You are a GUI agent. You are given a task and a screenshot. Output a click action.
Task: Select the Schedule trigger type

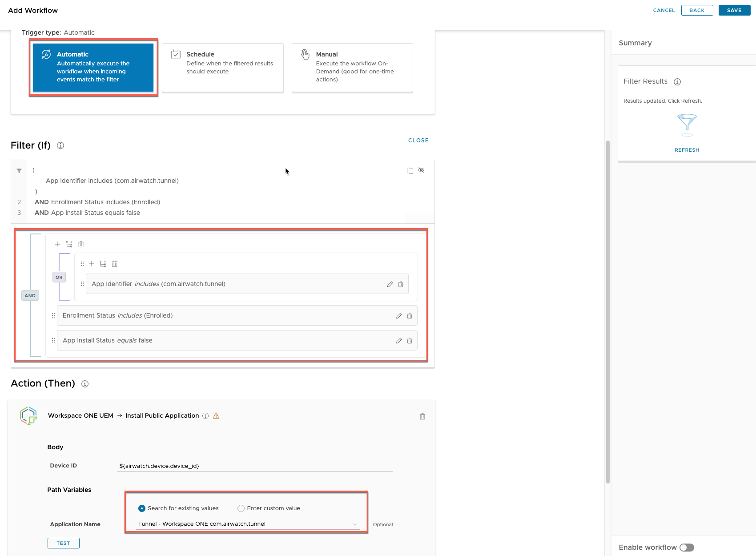click(222, 67)
